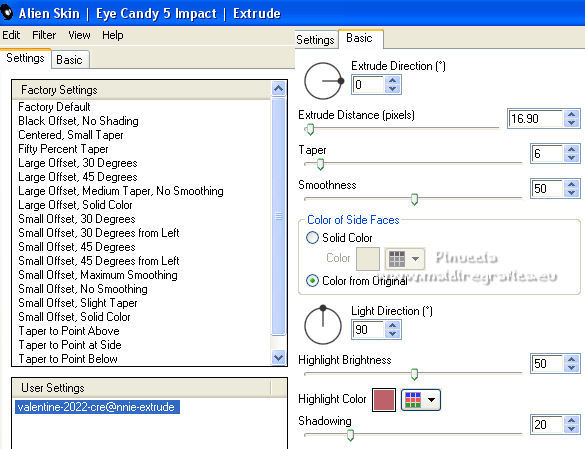Decrease Extrude Direction with down arrow

pyautogui.click(x=392, y=89)
